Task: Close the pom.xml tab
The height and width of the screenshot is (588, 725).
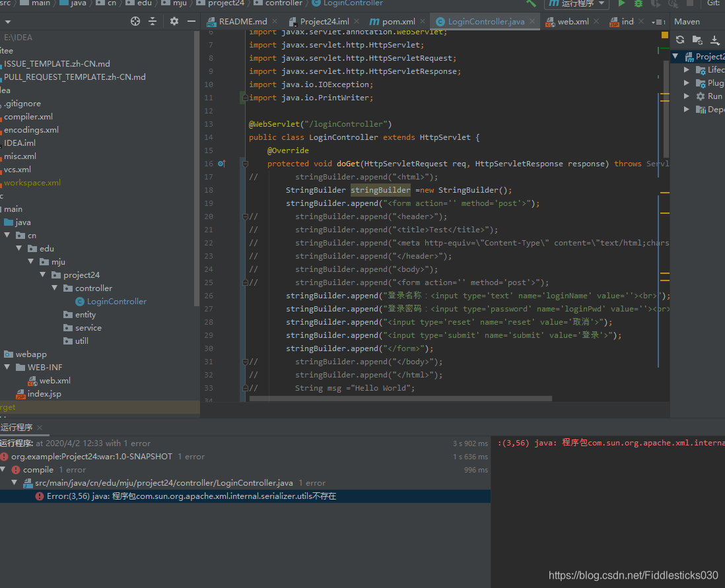Action: pyautogui.click(x=422, y=21)
